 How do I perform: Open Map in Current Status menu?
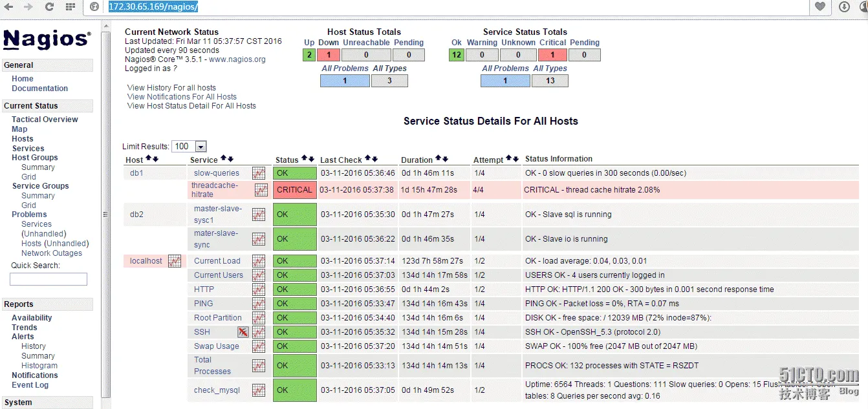click(x=19, y=129)
